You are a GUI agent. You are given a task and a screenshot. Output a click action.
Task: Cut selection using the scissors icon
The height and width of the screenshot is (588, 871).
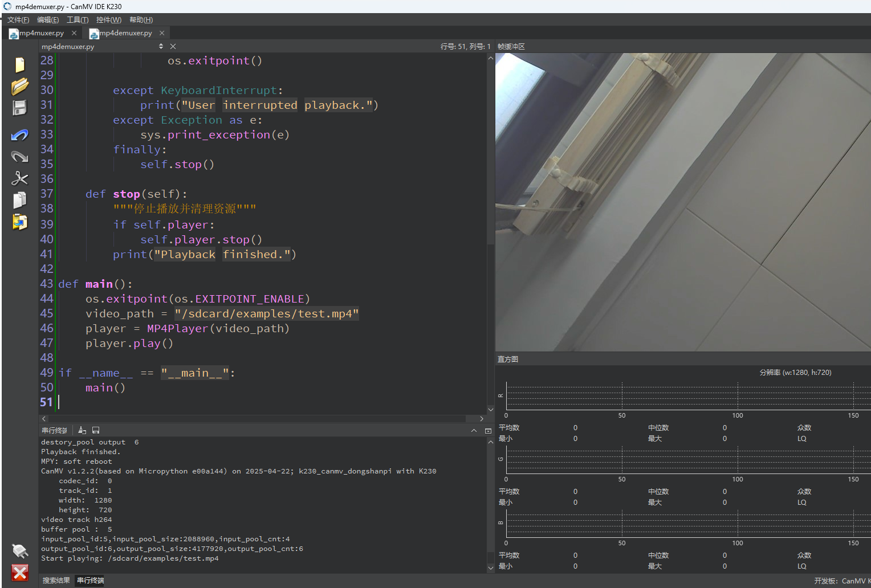point(20,178)
